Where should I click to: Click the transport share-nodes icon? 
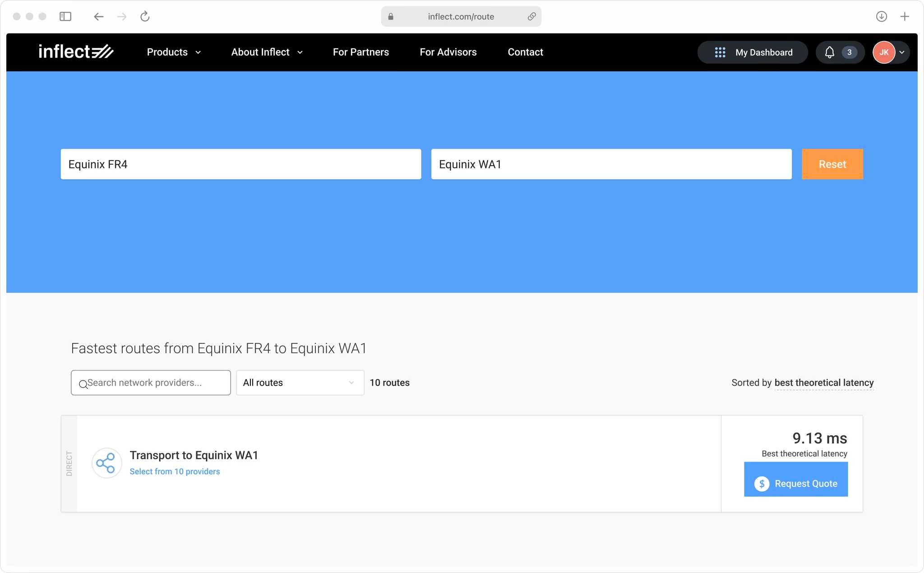point(106,463)
